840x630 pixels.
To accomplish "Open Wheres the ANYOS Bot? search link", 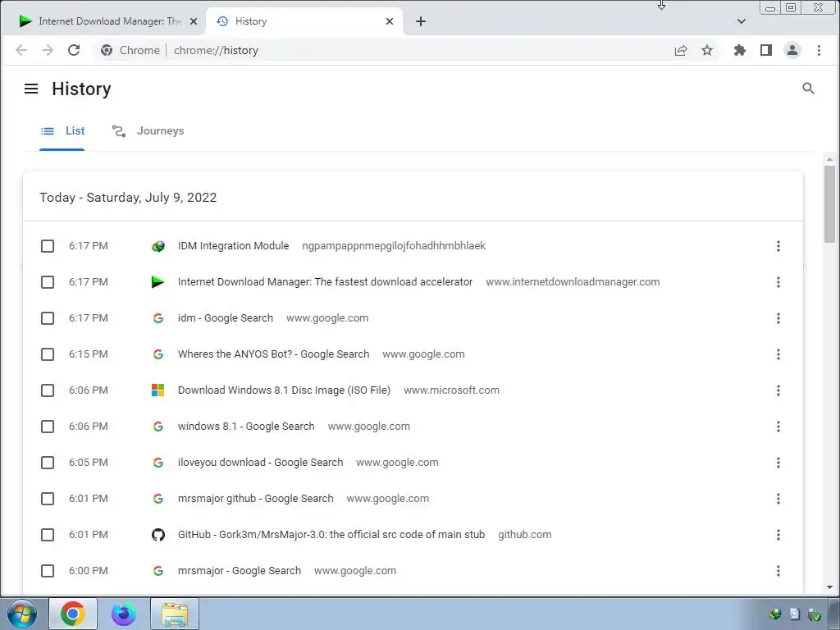I will click(274, 354).
